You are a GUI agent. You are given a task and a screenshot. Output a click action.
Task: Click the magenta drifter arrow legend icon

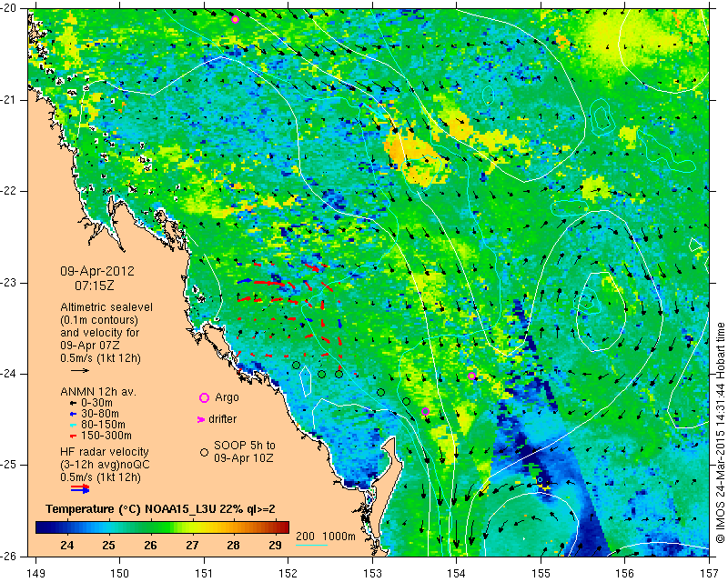point(200,419)
